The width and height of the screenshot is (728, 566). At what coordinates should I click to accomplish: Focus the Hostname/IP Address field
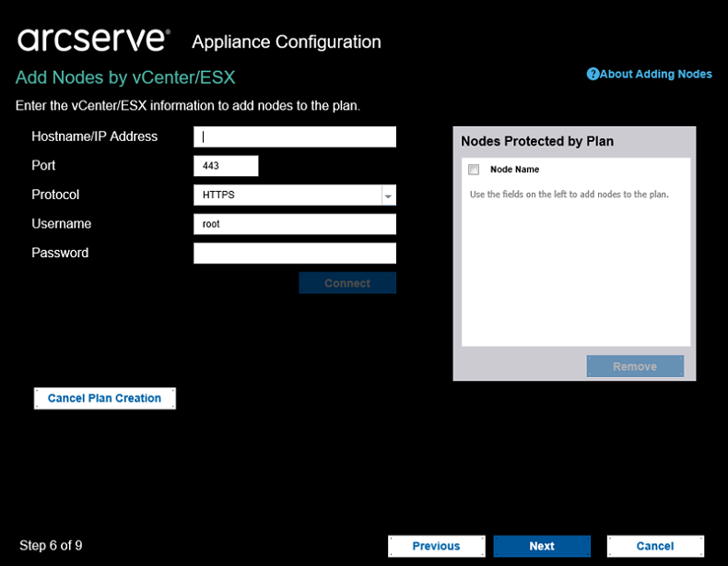click(295, 137)
